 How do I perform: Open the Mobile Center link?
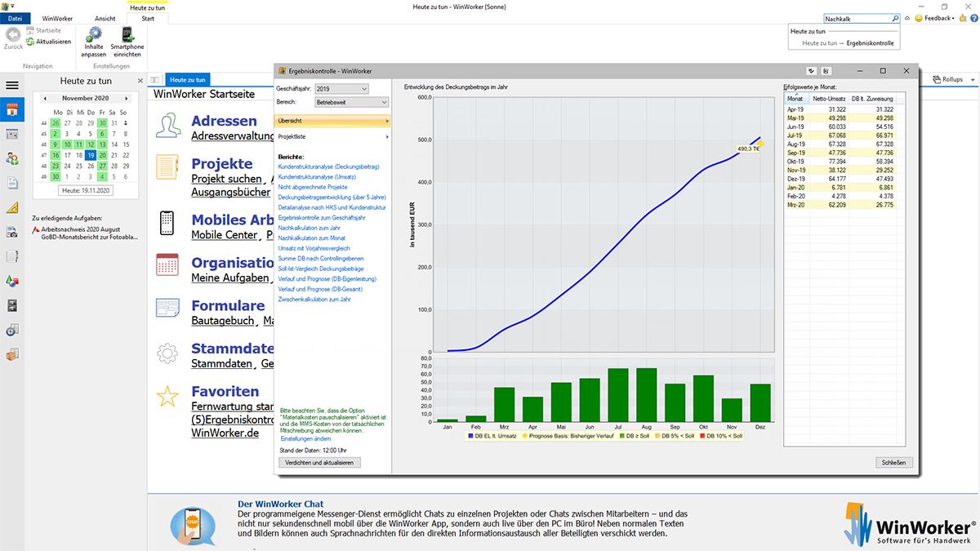224,235
